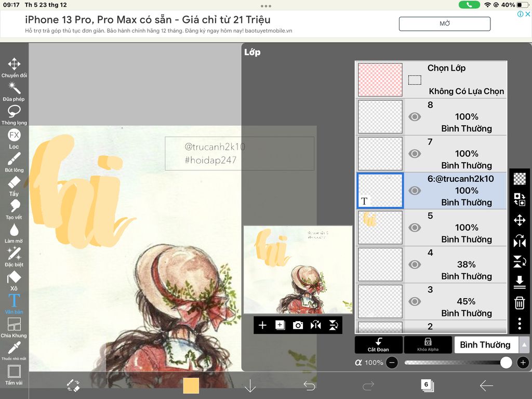Click the merge layer down arrow icon
The image size is (532, 399).
520,282
